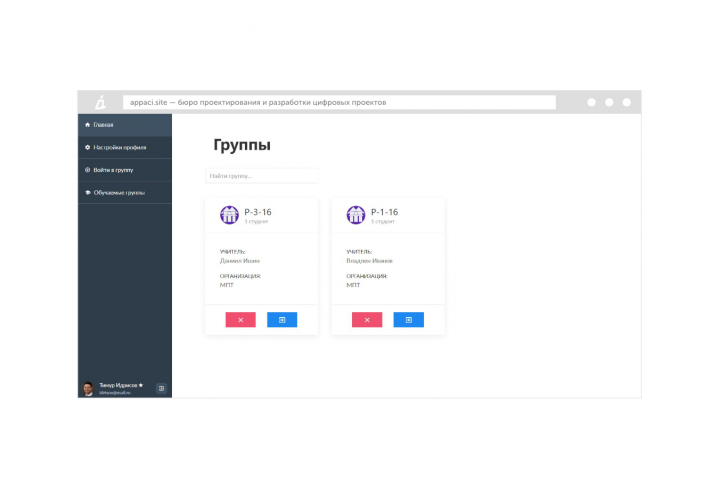This screenshot has width=719, height=480.
Task: Click the blue enter button on the Р-3-16 card
Action: [282, 320]
